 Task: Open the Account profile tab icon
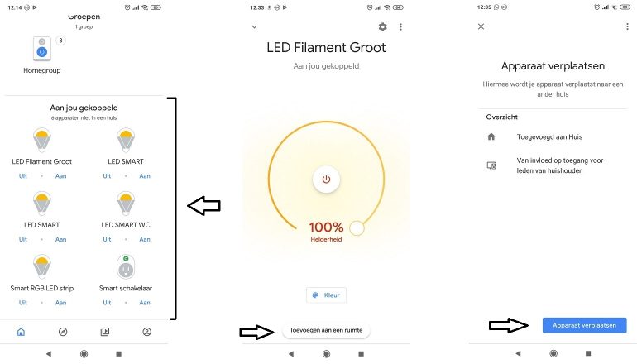146,332
